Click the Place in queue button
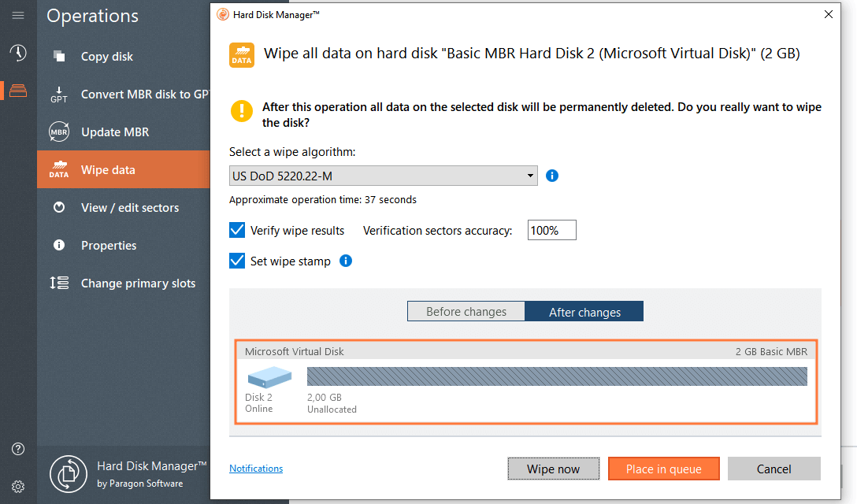This screenshot has height=504, width=857. point(663,469)
